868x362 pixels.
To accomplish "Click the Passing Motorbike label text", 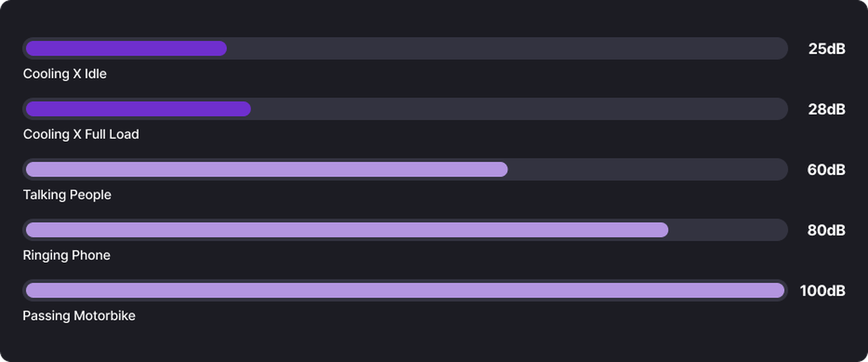I will click(x=79, y=316).
